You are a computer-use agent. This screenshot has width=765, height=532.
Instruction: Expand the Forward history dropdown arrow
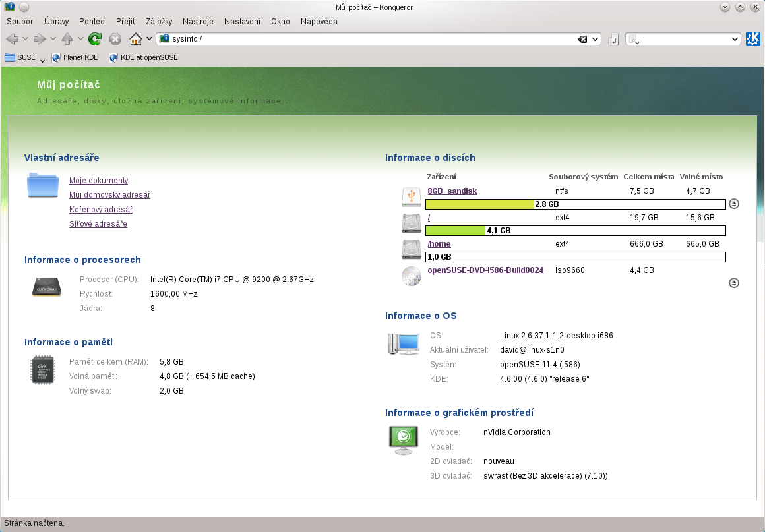(53, 38)
